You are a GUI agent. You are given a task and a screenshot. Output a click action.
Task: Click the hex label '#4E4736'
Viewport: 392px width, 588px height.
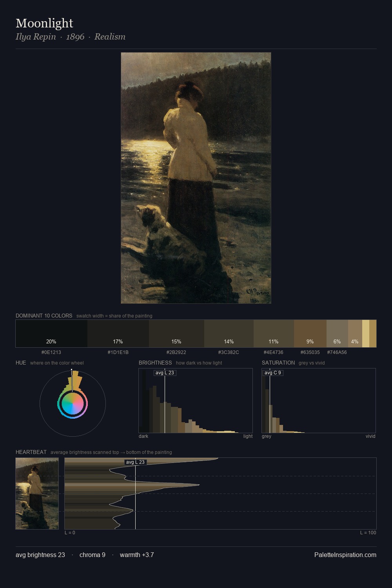[x=274, y=352]
